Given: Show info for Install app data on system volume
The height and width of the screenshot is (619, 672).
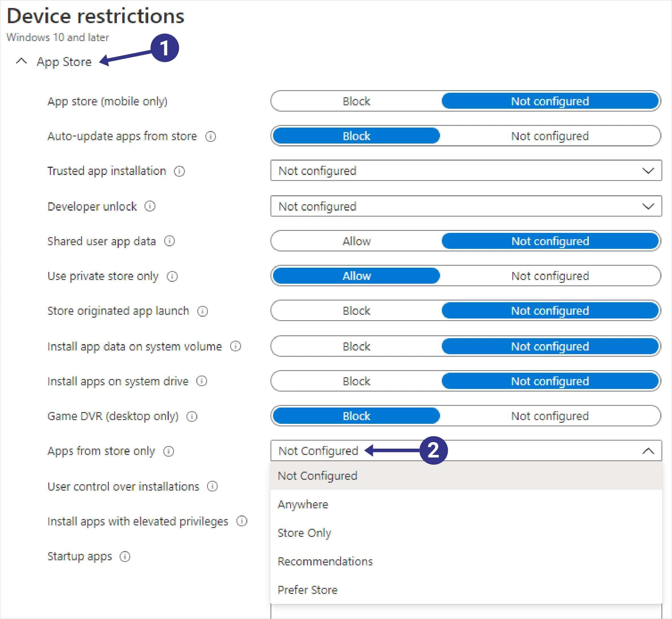Looking at the screenshot, I should (x=235, y=346).
